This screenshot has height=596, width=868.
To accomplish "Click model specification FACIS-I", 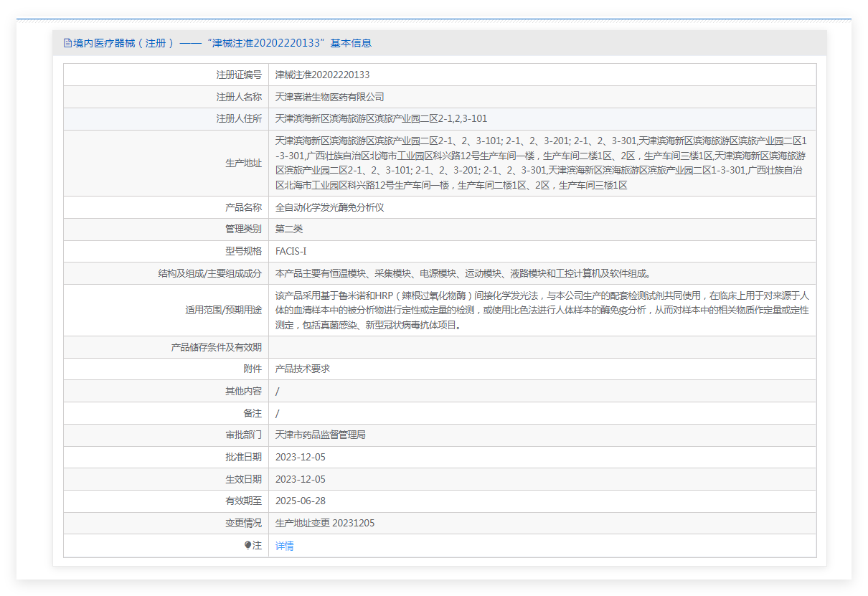I will (x=291, y=251).
